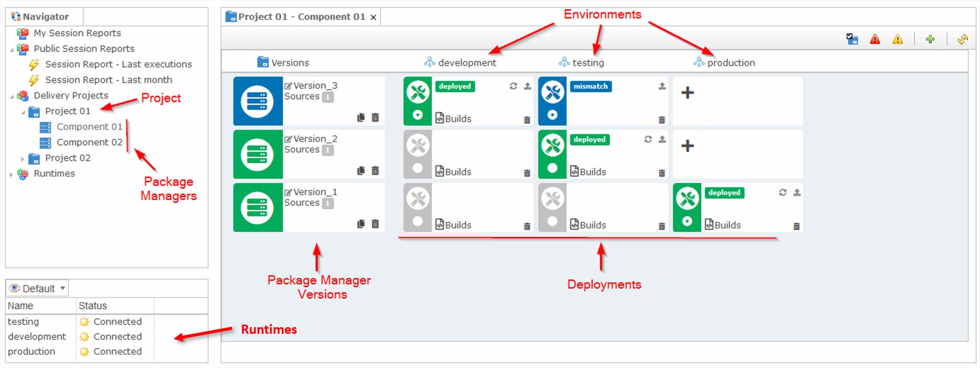Screen dimensions: 980x368
Task: Click the refresh icon on Version_1 production deployment
Action: coord(782,192)
